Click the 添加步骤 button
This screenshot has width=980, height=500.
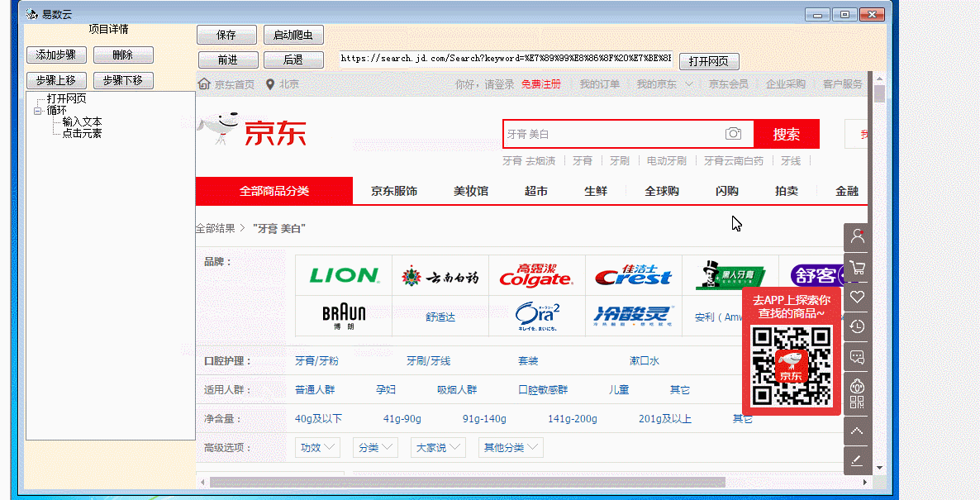pyautogui.click(x=56, y=55)
